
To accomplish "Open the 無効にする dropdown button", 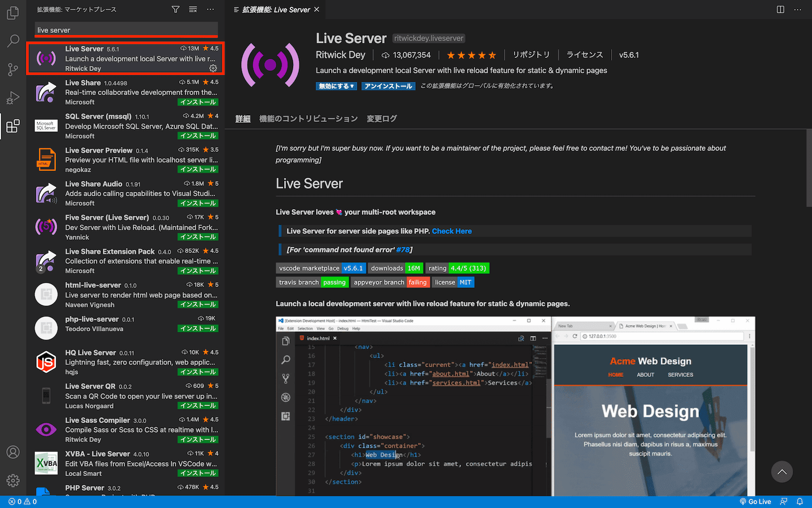I will tap(336, 86).
